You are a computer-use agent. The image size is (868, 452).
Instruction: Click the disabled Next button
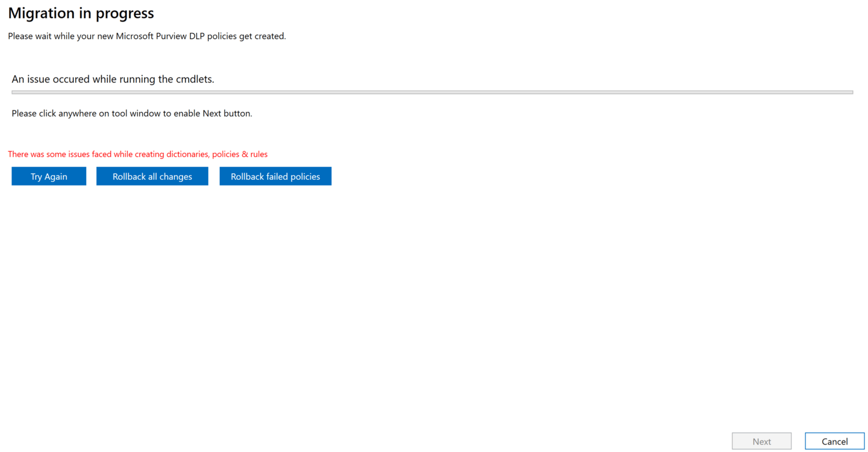click(x=762, y=441)
